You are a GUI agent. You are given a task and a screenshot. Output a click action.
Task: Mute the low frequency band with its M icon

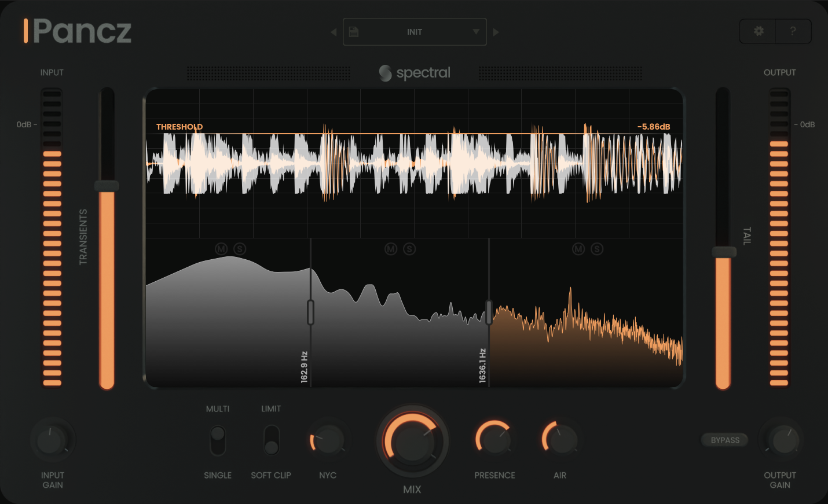[221, 249]
